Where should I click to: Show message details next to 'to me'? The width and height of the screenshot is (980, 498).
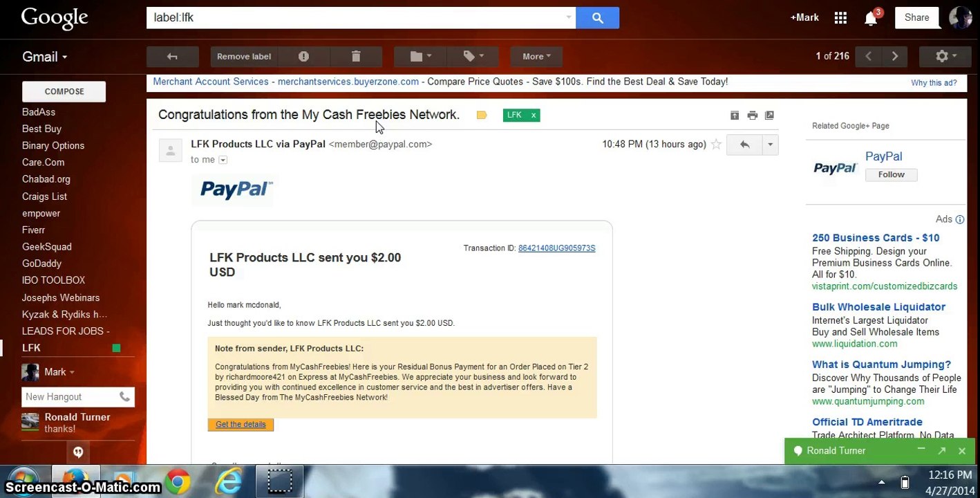point(223,160)
